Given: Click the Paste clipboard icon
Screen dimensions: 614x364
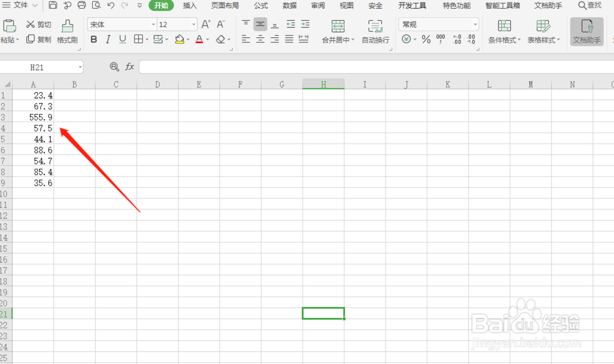Looking at the screenshot, I should click(x=9, y=26).
